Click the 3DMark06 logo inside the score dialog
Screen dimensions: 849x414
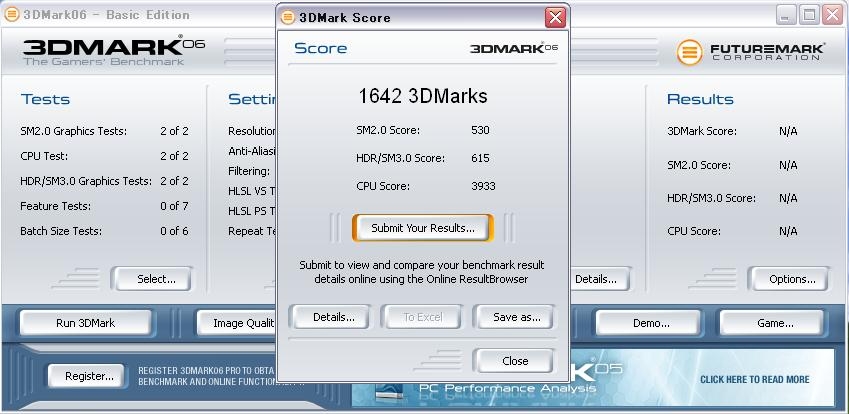pos(514,48)
